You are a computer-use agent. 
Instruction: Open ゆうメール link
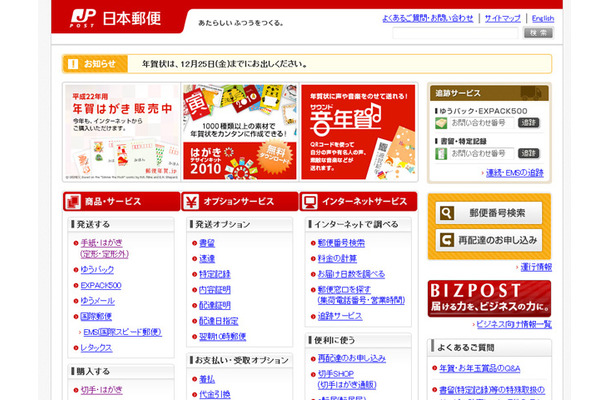(97, 301)
